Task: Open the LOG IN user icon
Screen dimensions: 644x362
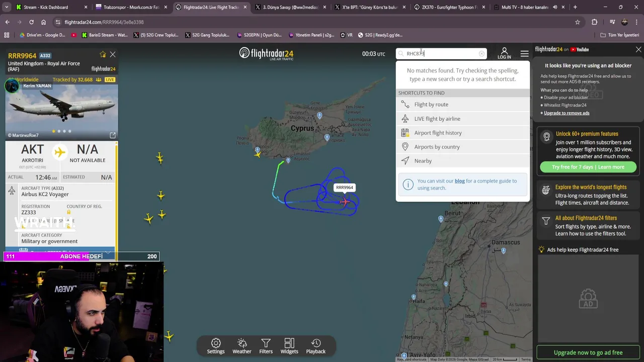Action: coord(504,53)
